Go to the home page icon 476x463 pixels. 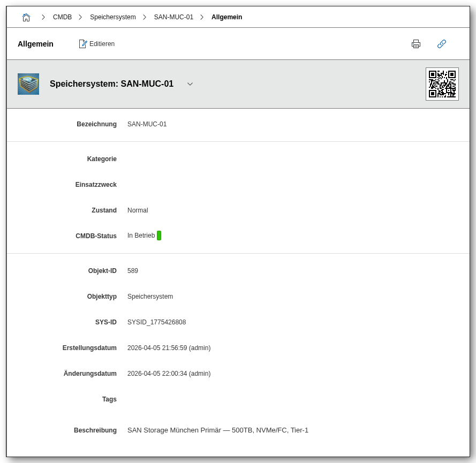pos(26,17)
